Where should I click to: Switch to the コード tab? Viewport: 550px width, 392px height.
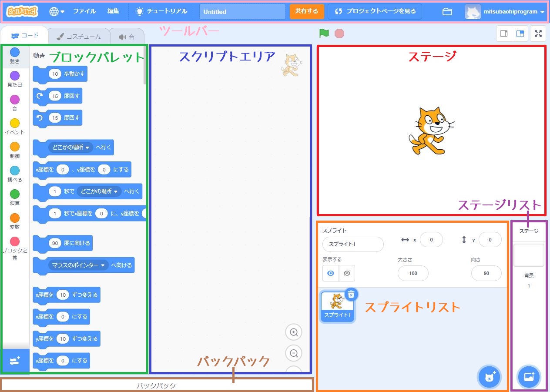click(x=24, y=36)
